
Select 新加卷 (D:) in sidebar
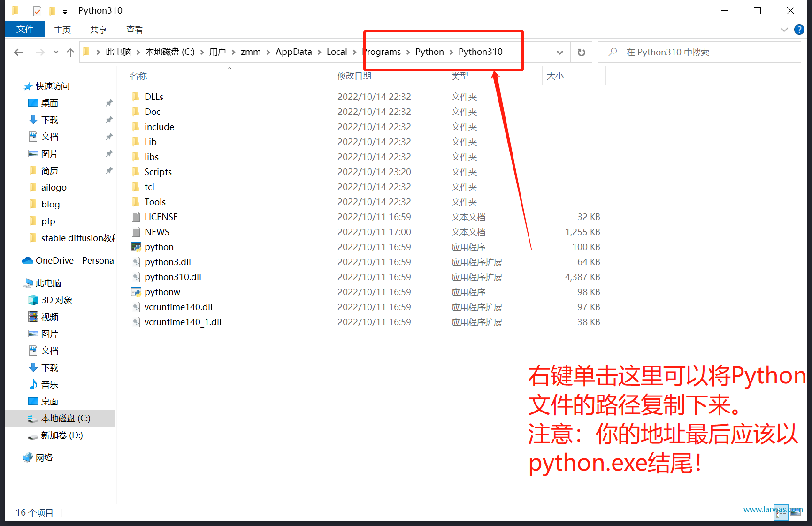(x=61, y=435)
